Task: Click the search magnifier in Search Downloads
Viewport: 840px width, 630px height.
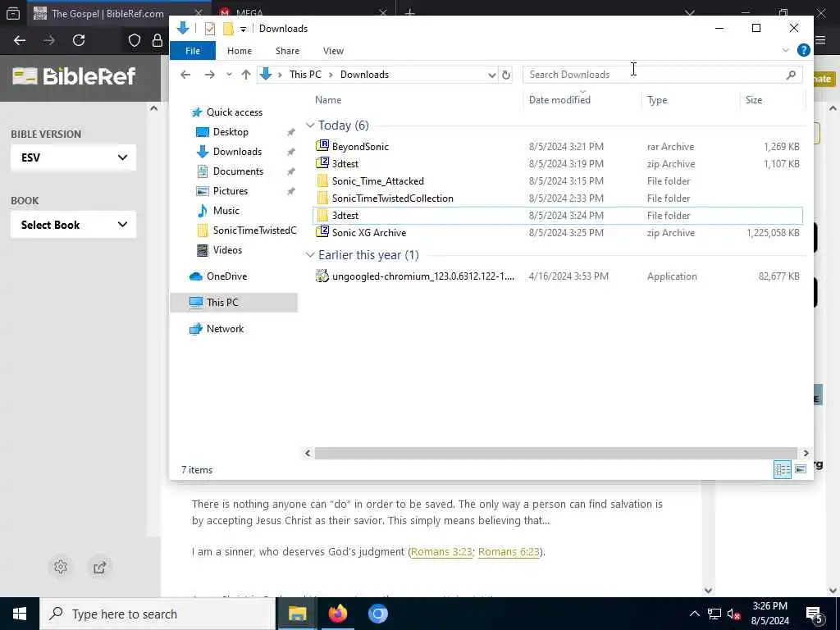Action: coord(791,75)
